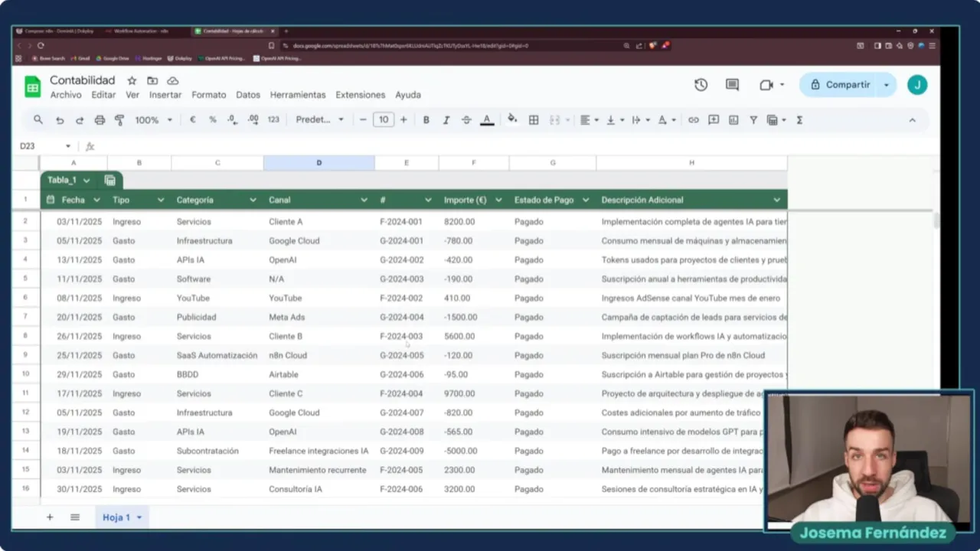This screenshot has height=551, width=980.
Task: Open more number formats (123)
Action: tap(273, 120)
